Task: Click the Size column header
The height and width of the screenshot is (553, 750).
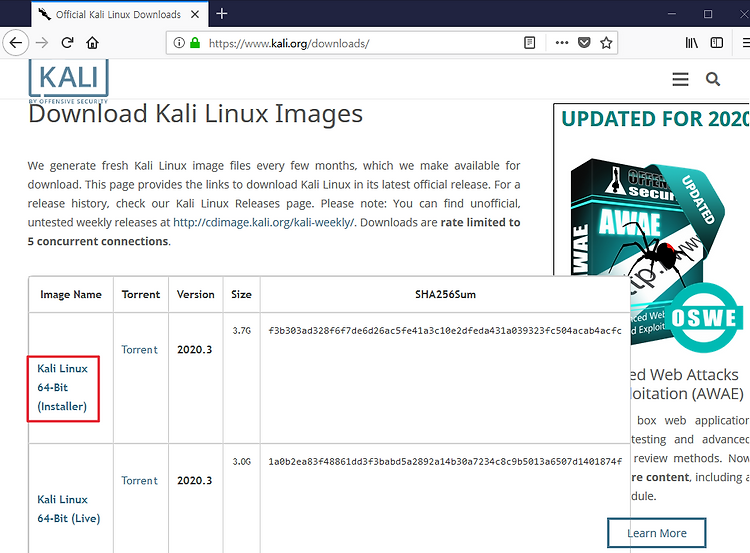Action: 242,295
